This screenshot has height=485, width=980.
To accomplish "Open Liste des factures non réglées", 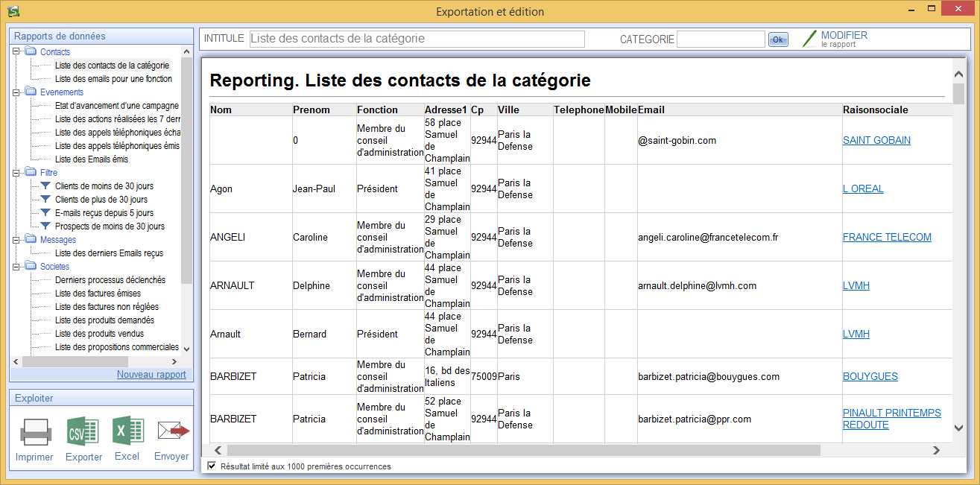I will tap(107, 307).
